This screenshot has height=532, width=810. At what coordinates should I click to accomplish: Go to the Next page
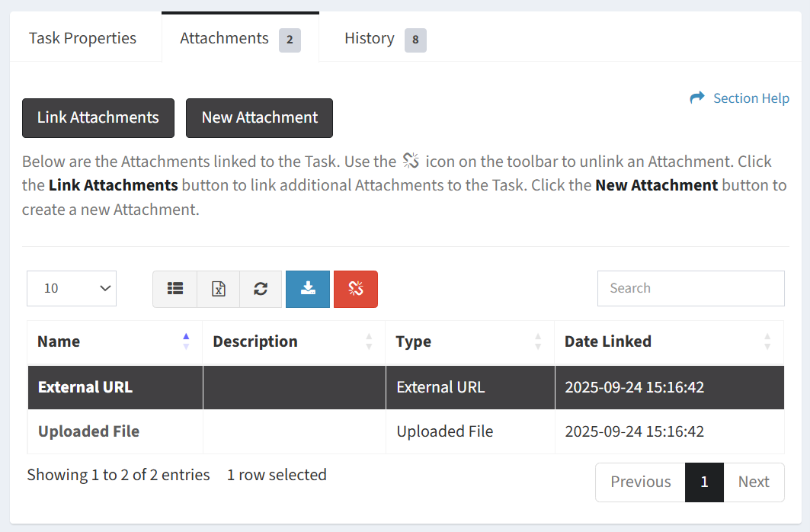pyautogui.click(x=753, y=482)
